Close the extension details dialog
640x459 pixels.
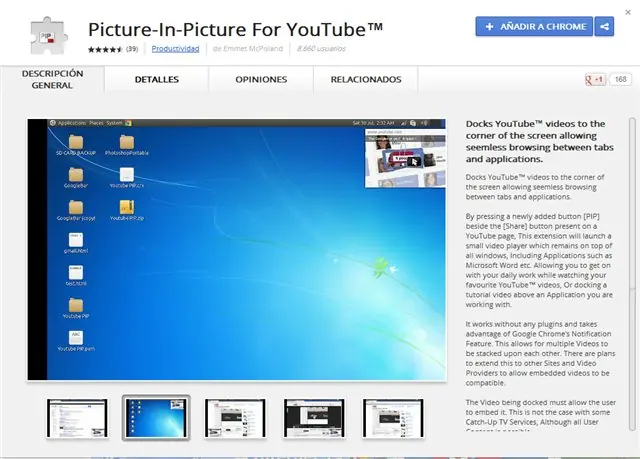[628, 12]
